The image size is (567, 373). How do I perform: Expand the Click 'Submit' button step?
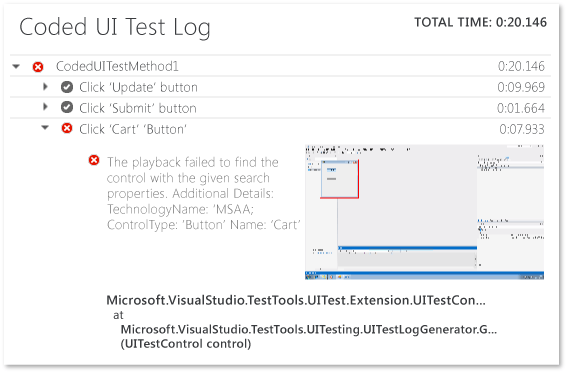tap(46, 107)
